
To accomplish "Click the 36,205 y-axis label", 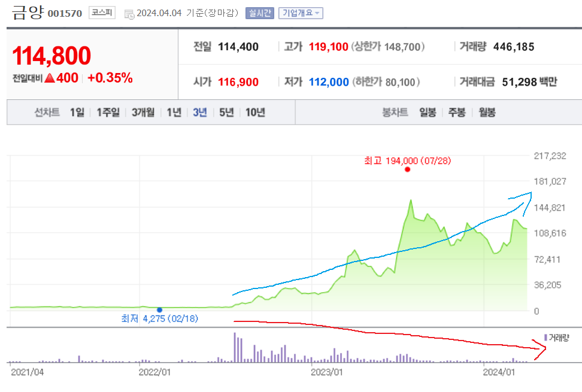I will [x=547, y=285].
